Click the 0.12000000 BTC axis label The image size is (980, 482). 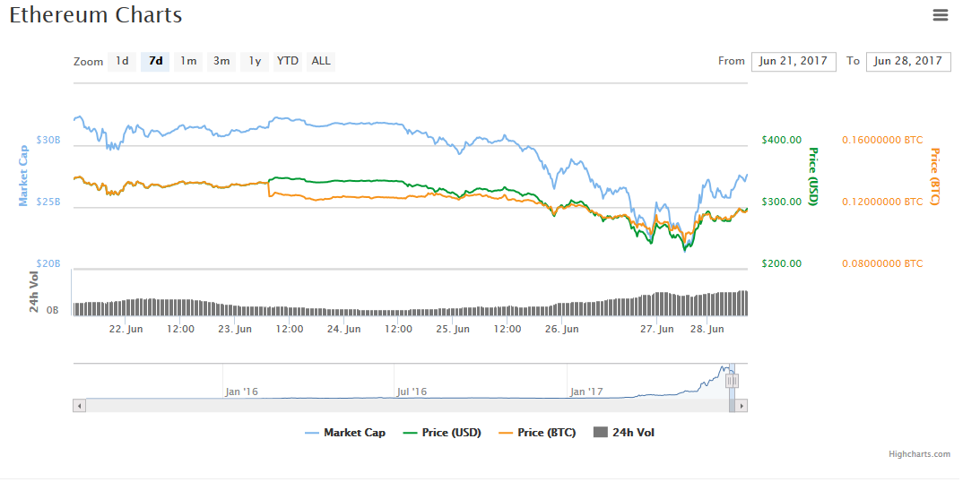882,202
